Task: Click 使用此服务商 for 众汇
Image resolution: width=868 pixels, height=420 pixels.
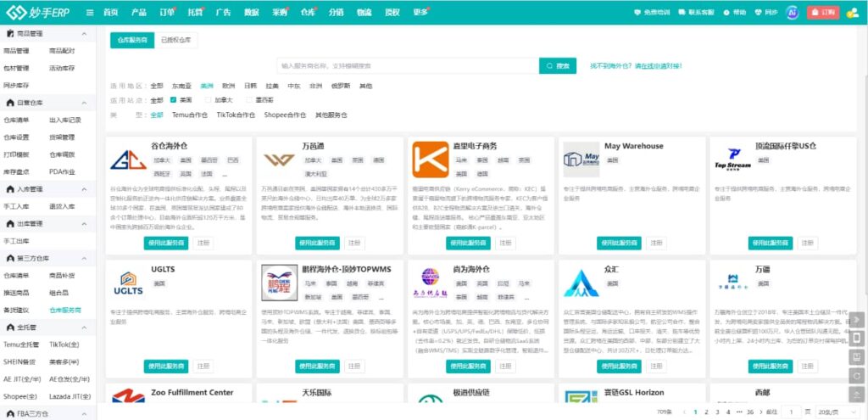Action: [619, 367]
